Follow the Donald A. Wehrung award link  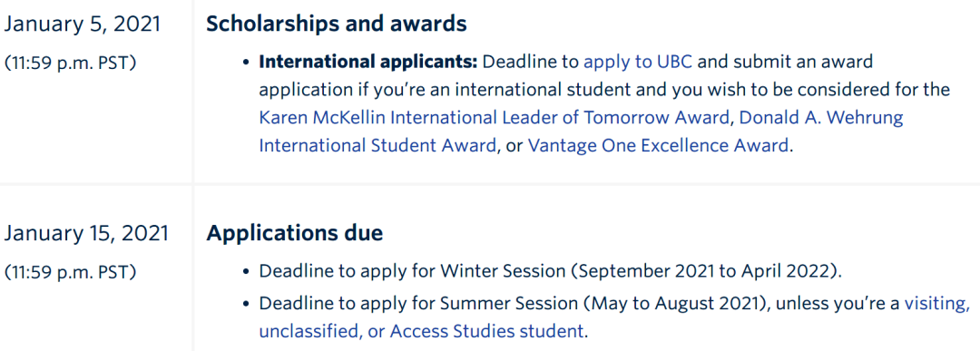click(582, 132)
